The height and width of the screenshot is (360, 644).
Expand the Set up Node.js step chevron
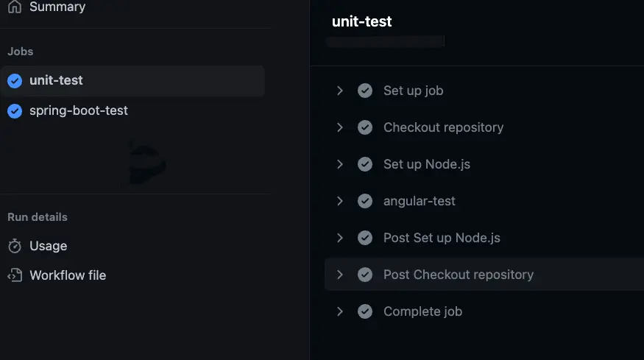[340, 164]
